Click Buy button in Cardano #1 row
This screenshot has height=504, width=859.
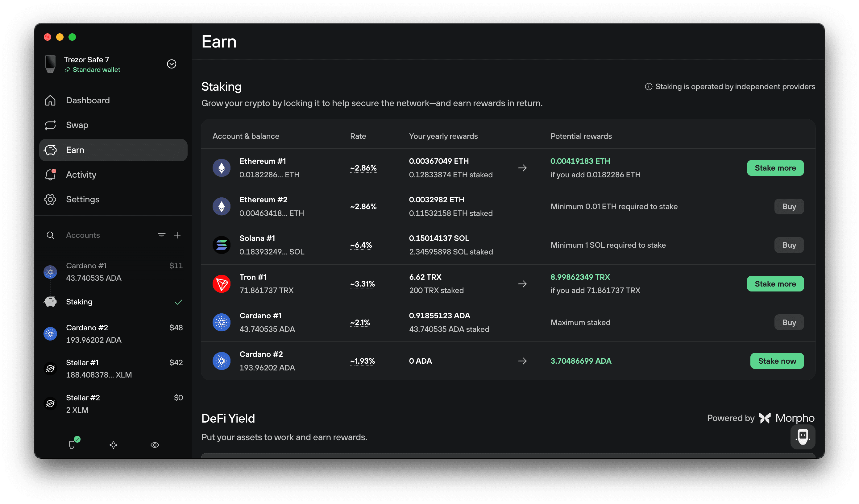(x=789, y=322)
